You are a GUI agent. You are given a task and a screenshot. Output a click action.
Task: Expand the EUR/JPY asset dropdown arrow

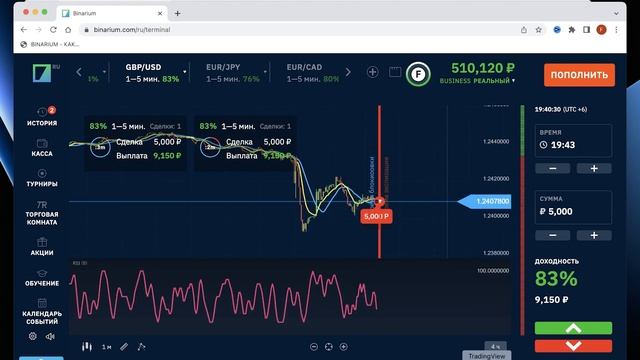[265, 72]
